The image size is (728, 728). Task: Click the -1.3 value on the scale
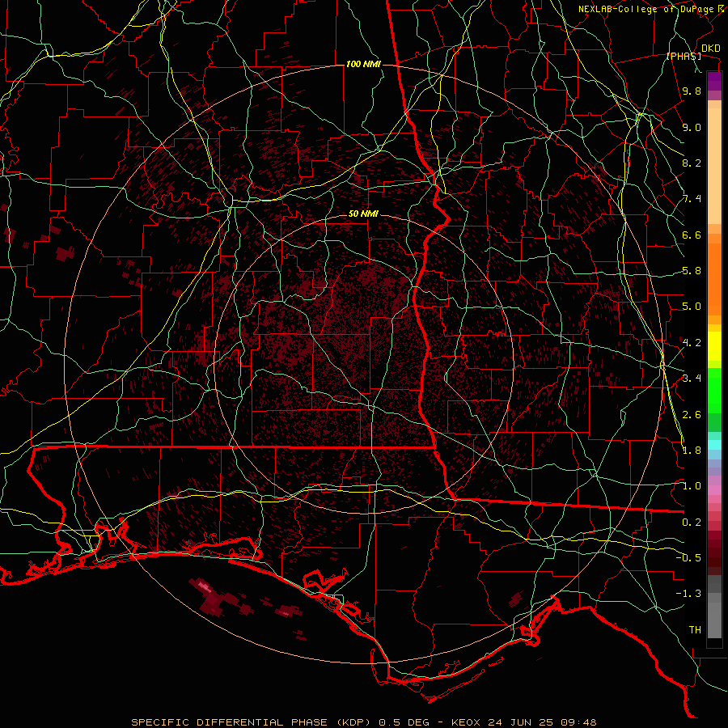[x=688, y=594]
